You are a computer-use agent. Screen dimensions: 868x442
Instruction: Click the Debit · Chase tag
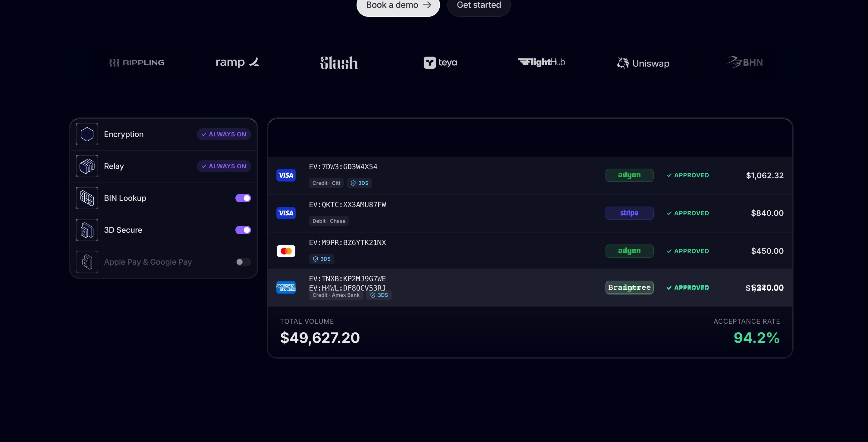pyautogui.click(x=329, y=221)
